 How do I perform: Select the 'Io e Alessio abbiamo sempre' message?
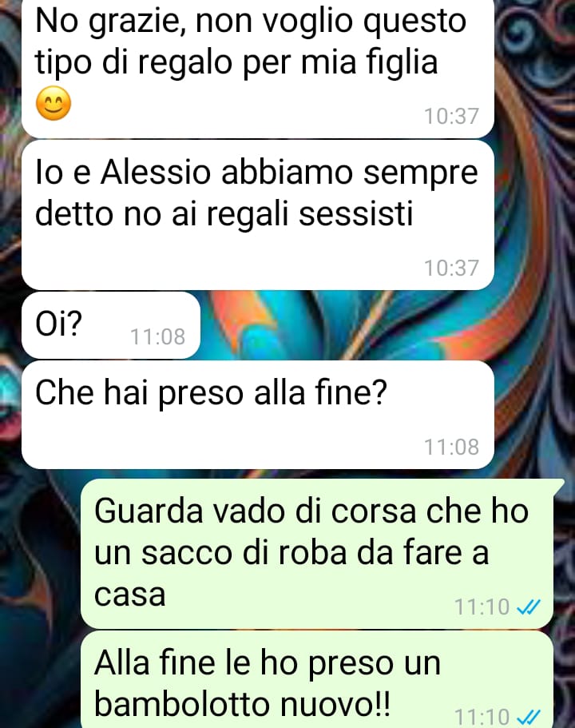click(258, 216)
